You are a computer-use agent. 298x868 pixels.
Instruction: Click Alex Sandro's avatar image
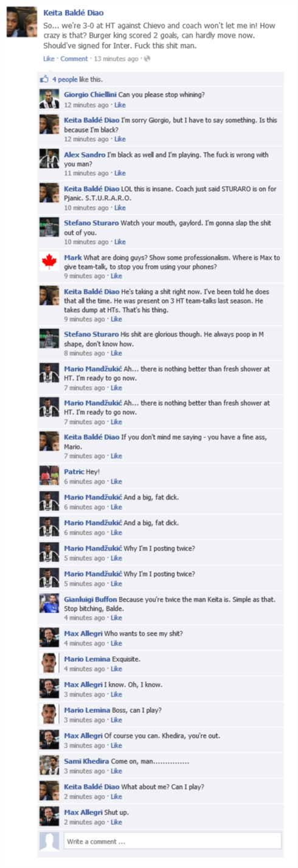point(49,159)
